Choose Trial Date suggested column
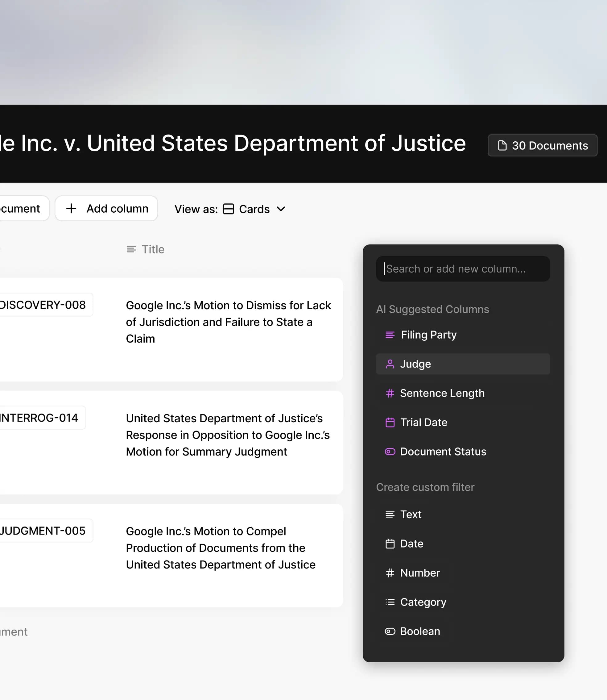607x700 pixels. (463, 422)
